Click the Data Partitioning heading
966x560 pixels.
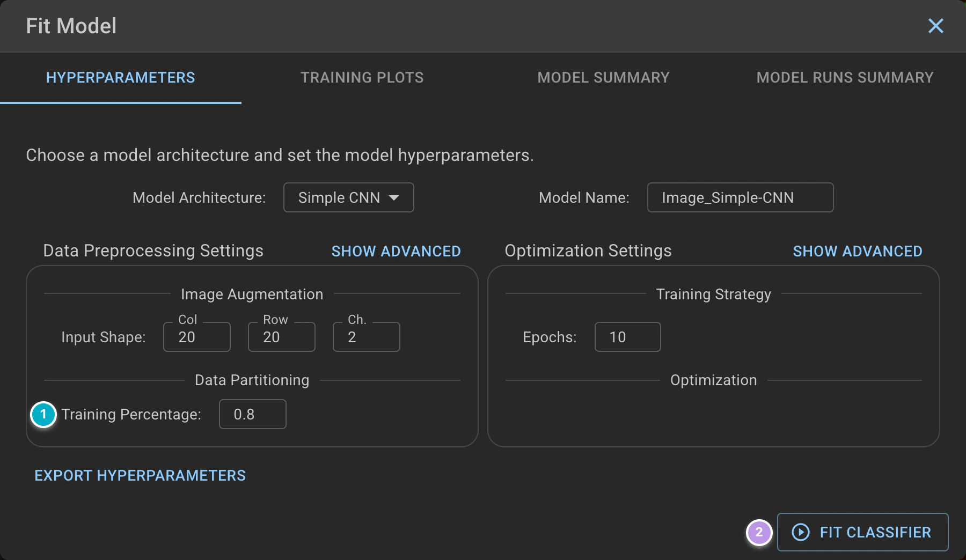click(x=252, y=380)
